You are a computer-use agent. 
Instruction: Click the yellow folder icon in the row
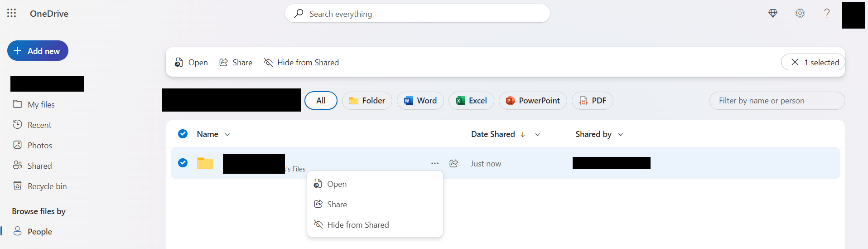205,163
